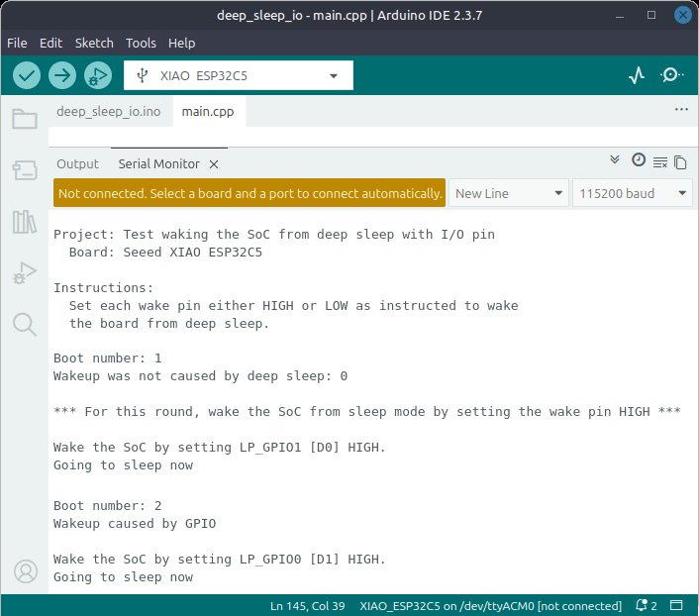Viewport: 699px width, 616px height.
Task: Open the Help menu
Action: point(181,43)
